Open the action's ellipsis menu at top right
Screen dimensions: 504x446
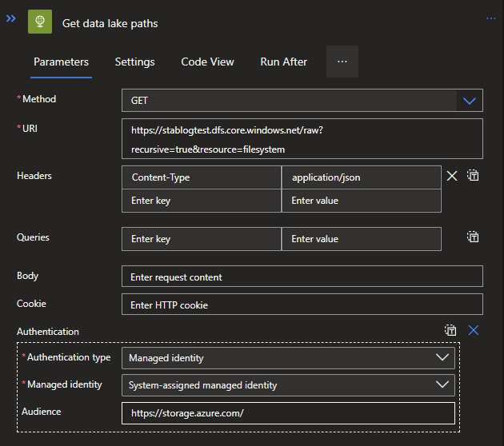(490, 18)
